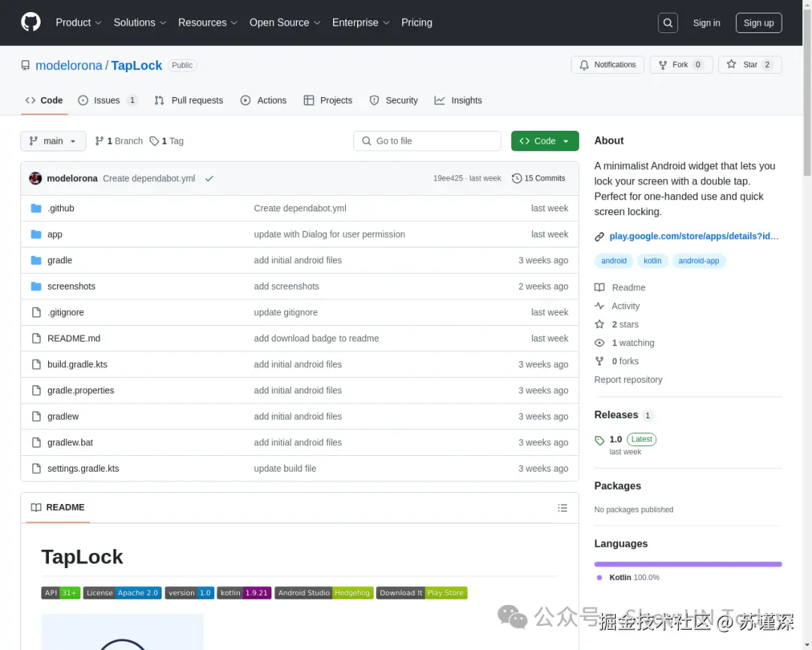Open README outline list icon
The image size is (812, 650).
coord(562,508)
